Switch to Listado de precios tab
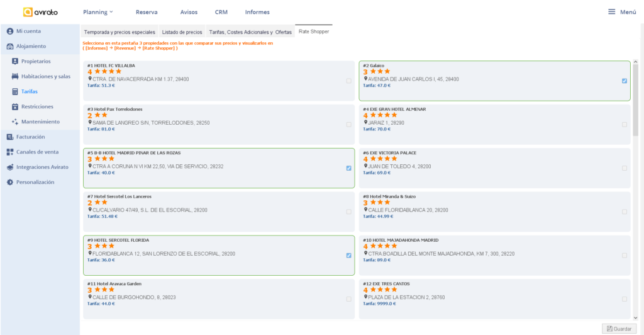Image resolution: width=644 pixels, height=335 pixels. point(182,31)
